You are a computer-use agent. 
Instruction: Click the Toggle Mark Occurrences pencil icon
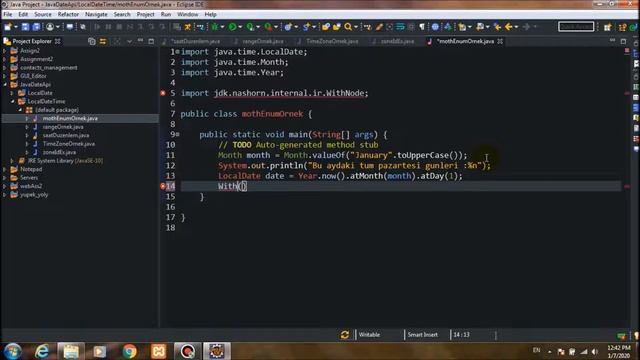tap(379, 27)
